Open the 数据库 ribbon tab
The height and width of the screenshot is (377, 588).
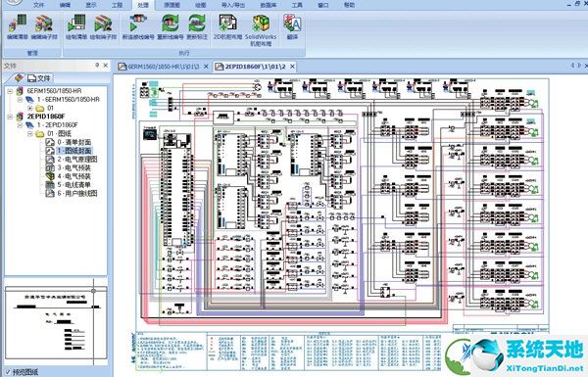click(x=269, y=5)
